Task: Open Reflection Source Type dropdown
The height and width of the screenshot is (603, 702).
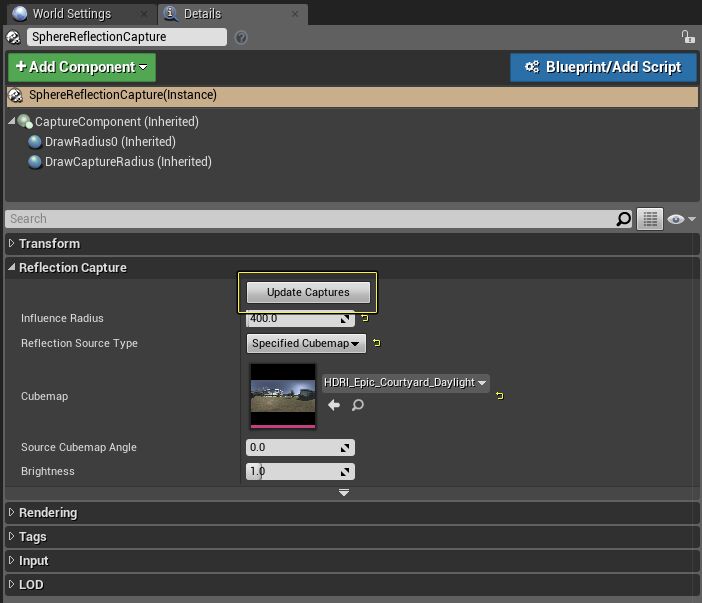Action: [306, 343]
